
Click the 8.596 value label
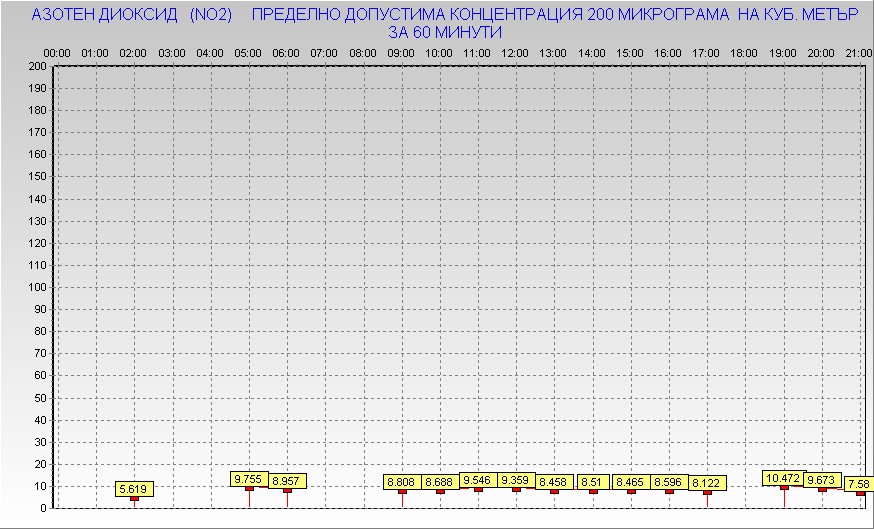click(x=669, y=483)
